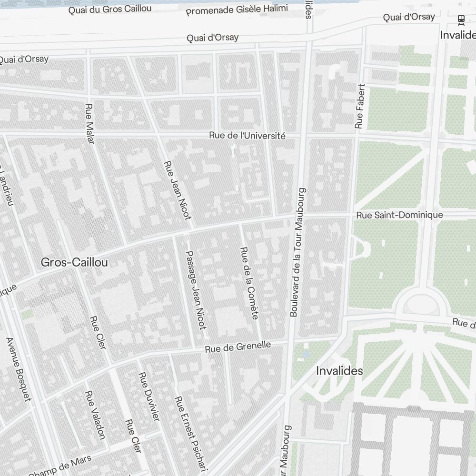Screen dimensions: 476x476
Task: Click the Invalides train station icon
Action: 460,20
